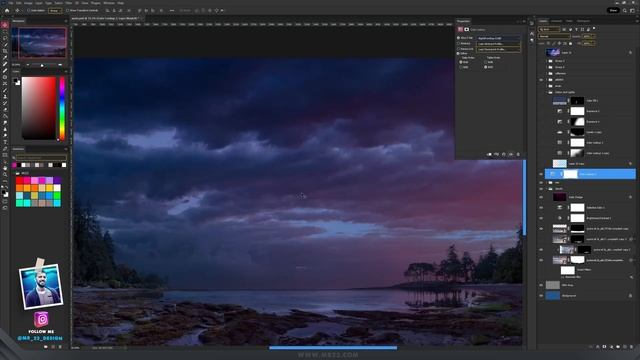The image size is (640, 360).
Task: Click the layer Opacity field
Action: point(588,36)
